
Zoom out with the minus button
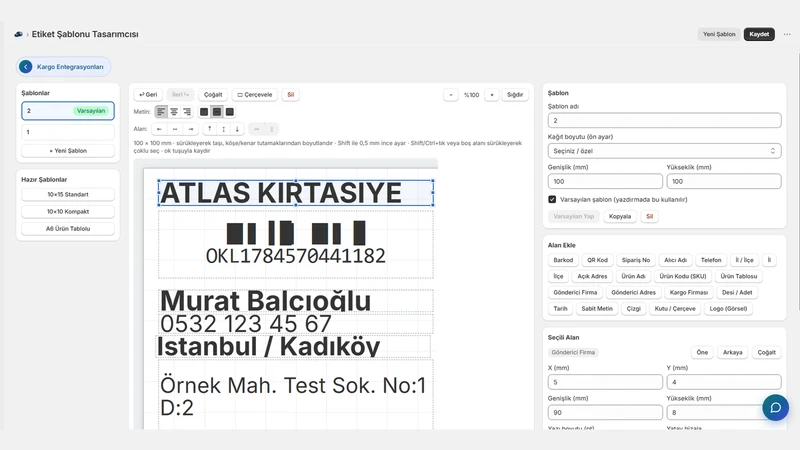pyautogui.click(x=451, y=95)
